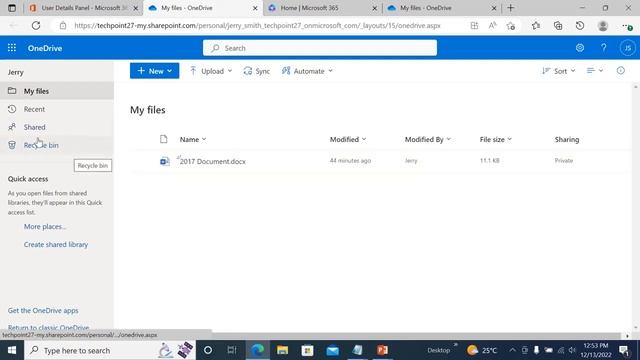
Task: Open browser tab actions menu
Action: tap(12, 8)
